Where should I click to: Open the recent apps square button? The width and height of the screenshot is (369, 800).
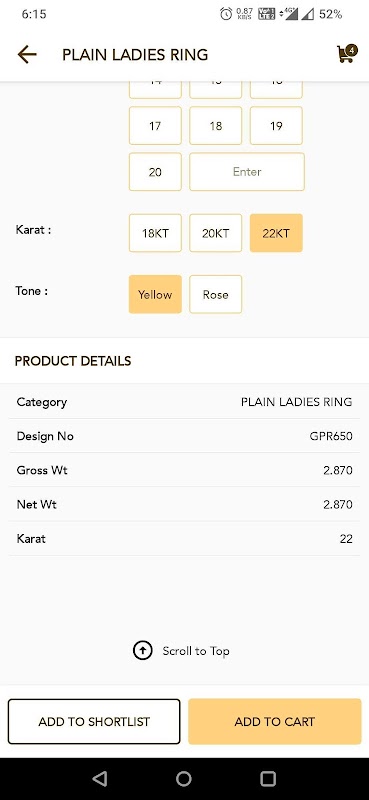coord(268,779)
